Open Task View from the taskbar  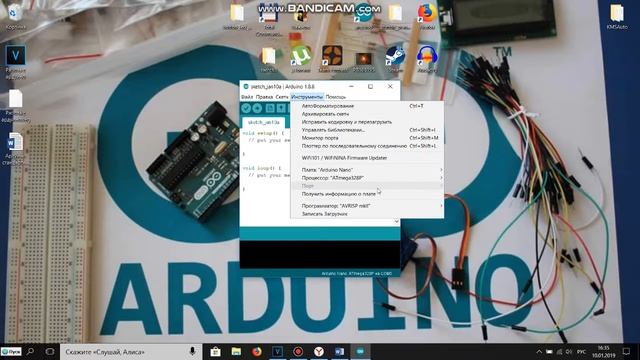(x=50, y=351)
